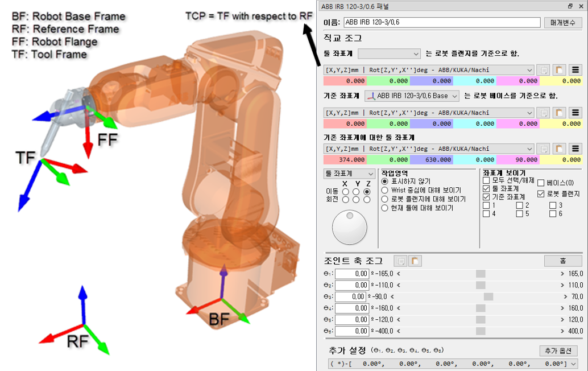Decrease θ6 with the left arrow
588x371 pixels.
[x=399, y=331]
